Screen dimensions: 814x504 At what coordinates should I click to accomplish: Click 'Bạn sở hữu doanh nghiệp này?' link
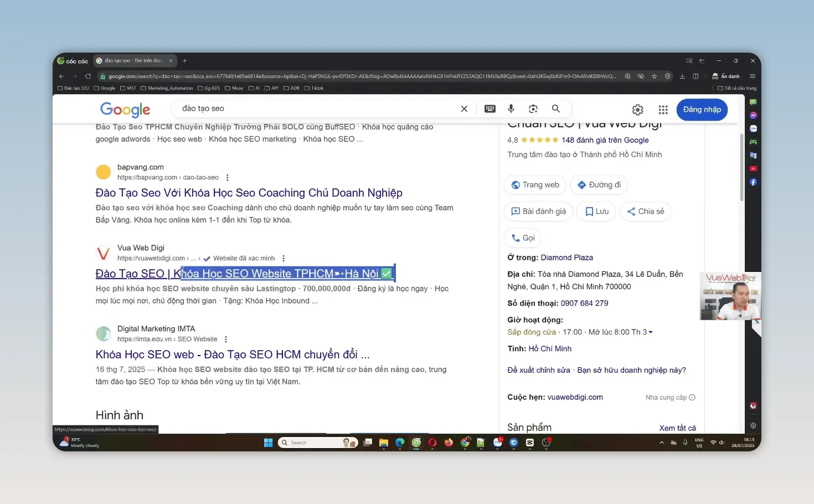[631, 370]
